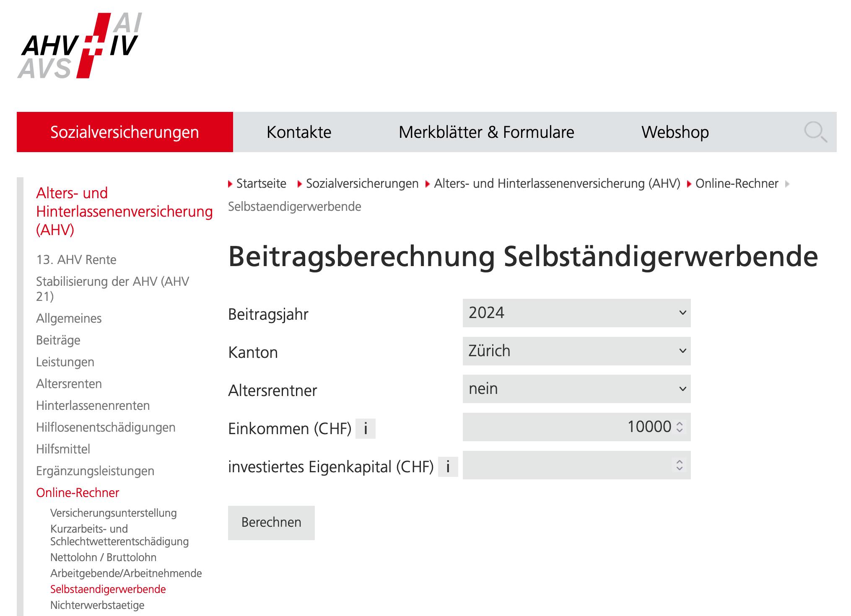This screenshot has width=851, height=616.
Task: Focus the investiertes Eigenkapital input field
Action: pyautogui.click(x=566, y=465)
